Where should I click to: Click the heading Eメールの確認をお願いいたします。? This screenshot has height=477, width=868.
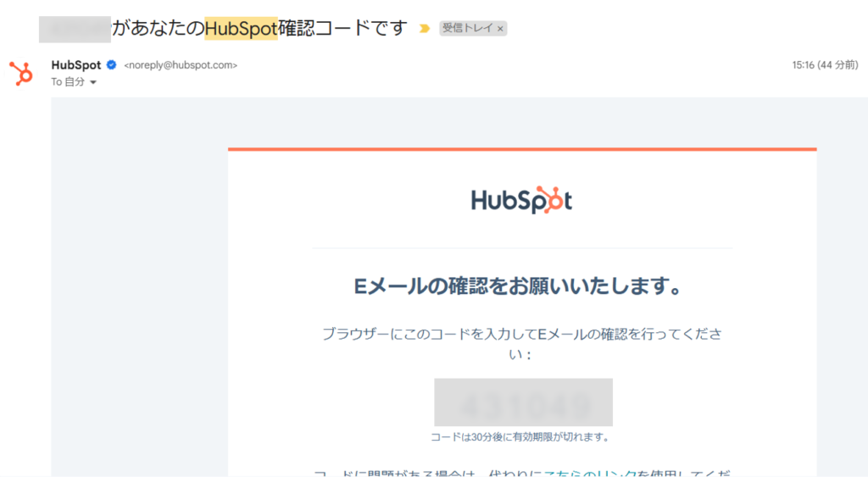pos(518,286)
